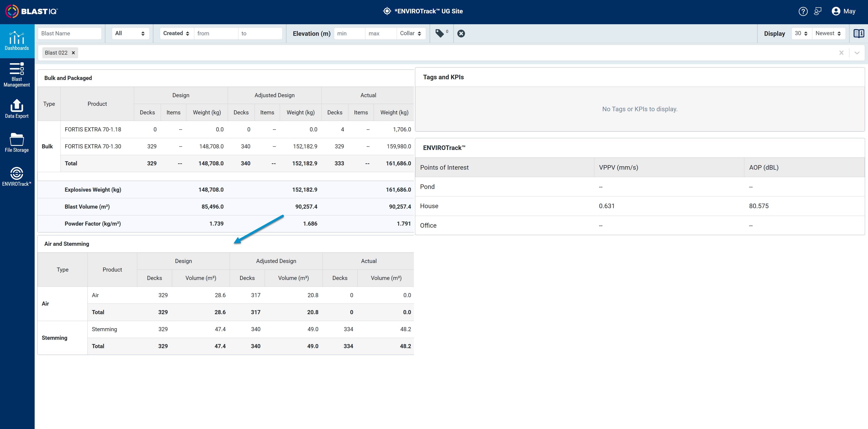Remove the Blast 022 tag chip
This screenshot has height=429, width=868.
point(73,53)
